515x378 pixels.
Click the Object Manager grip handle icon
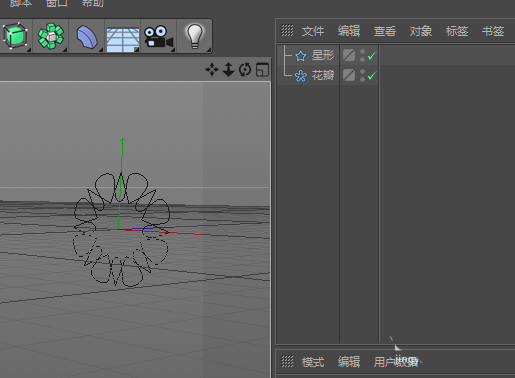(x=287, y=31)
